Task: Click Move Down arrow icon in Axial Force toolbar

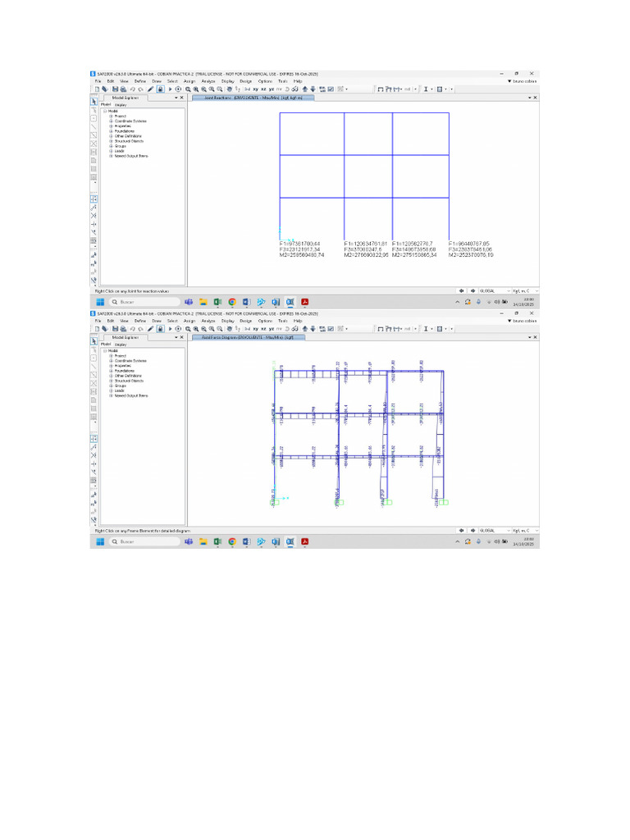Action: point(313,329)
